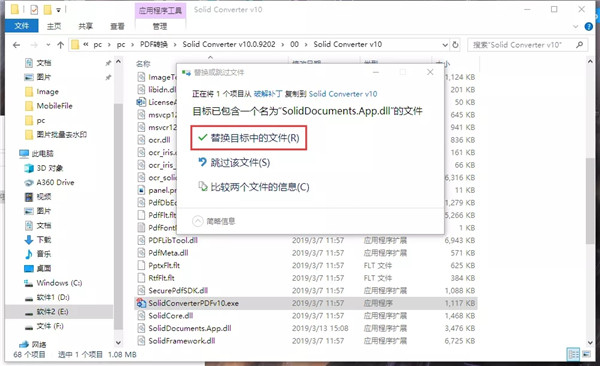Image resolution: width=600 pixels, height=366 pixels.
Task: Switch to the 主页 ribbon tab
Action: [x=54, y=26]
